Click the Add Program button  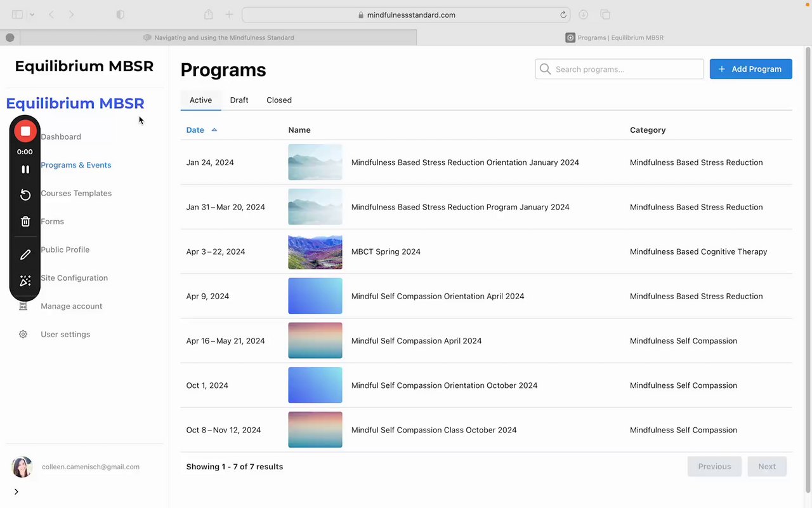tap(750, 69)
